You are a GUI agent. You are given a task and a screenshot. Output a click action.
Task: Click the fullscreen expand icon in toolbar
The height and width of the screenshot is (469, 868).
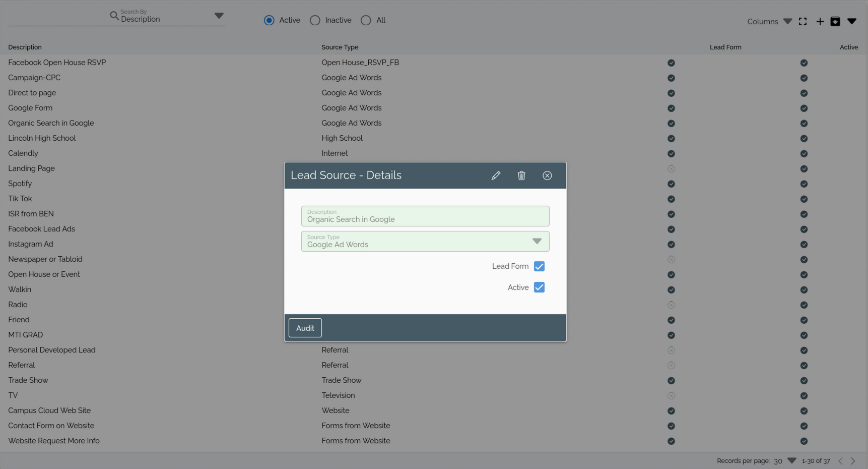[x=803, y=21]
